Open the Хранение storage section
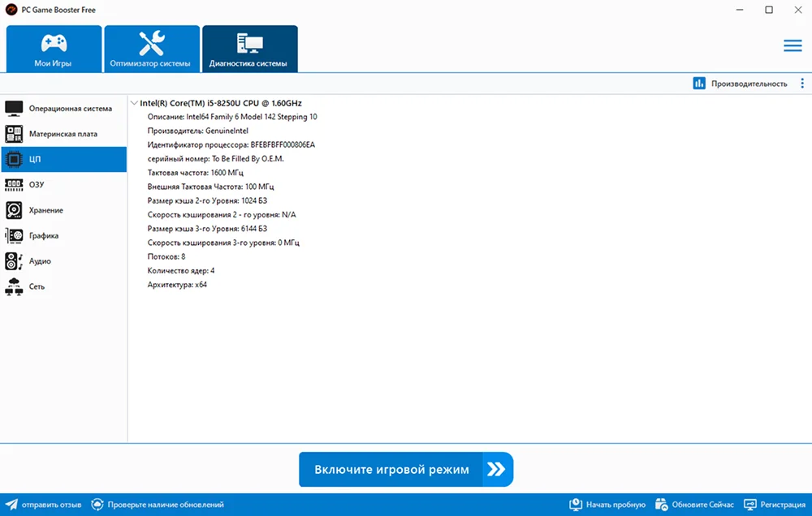Image resolution: width=812 pixels, height=516 pixels. [x=45, y=211]
